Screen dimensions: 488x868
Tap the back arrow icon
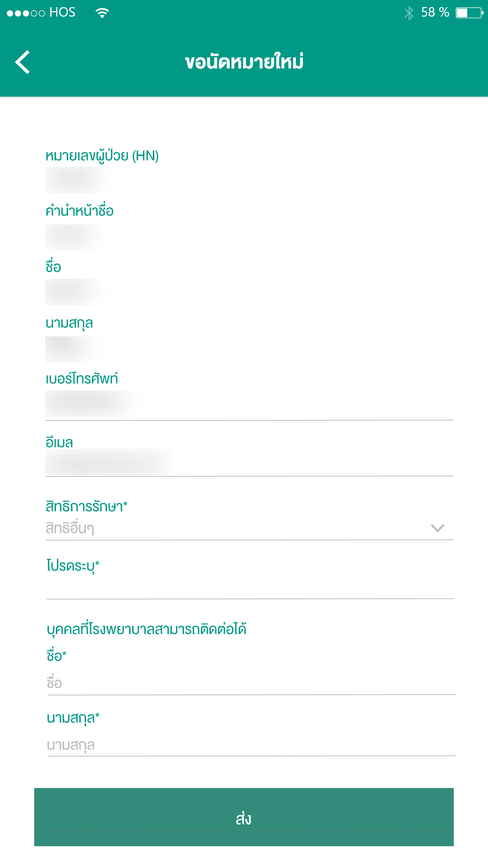coord(23,62)
